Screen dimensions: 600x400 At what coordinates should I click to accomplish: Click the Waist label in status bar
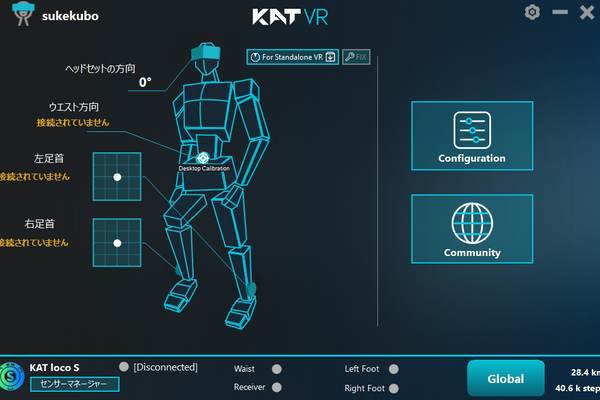pos(244,369)
